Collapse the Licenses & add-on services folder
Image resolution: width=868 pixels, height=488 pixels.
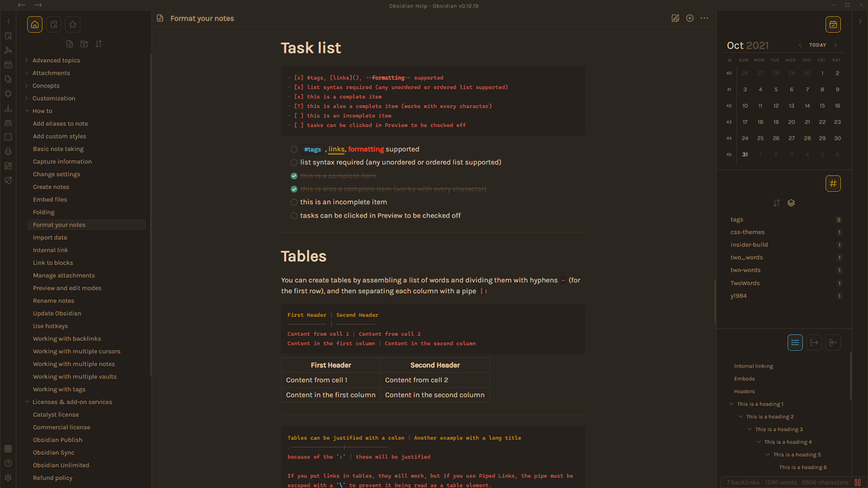(27, 402)
